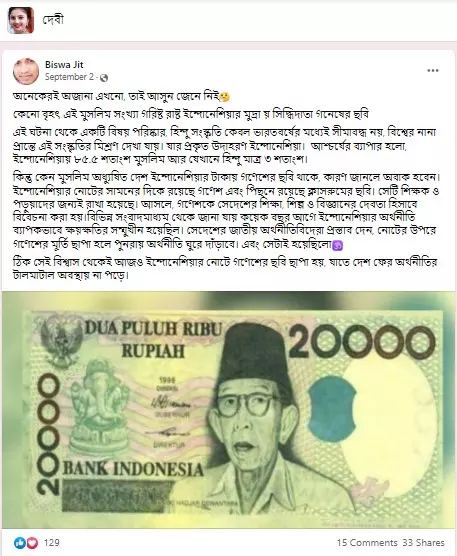Click the Ganesha figure on the banknote
Image resolution: width=457 pixels, height=556 pixels.
(96, 408)
